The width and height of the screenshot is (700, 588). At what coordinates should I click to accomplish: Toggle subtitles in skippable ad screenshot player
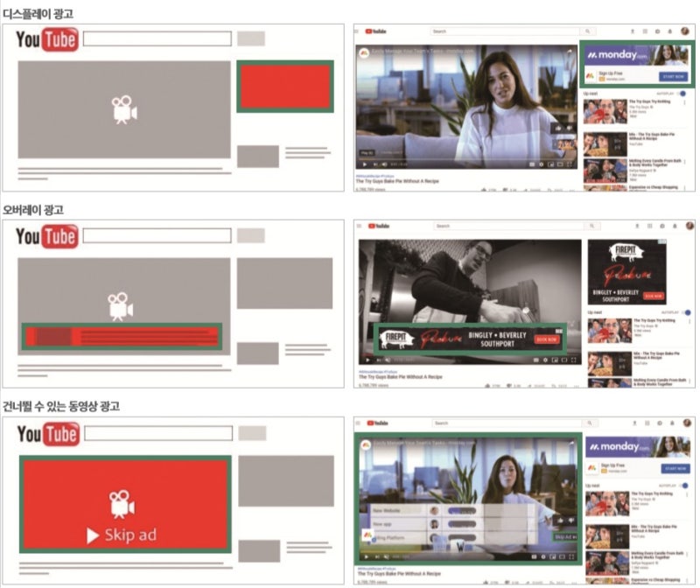point(534,556)
